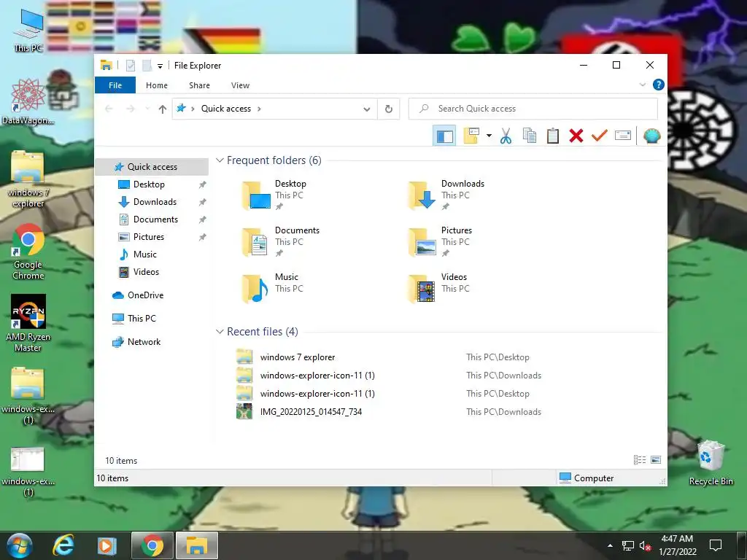Toggle the navigation pane toolbar button

[444, 136]
